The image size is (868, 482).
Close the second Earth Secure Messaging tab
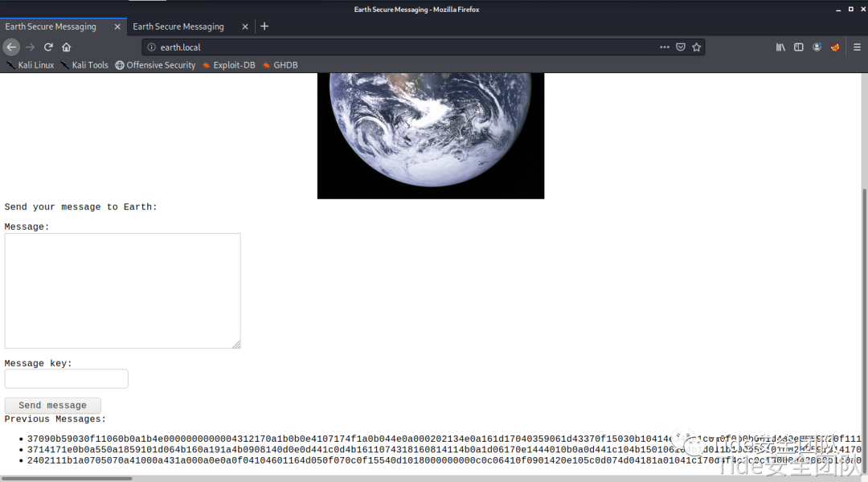click(245, 27)
